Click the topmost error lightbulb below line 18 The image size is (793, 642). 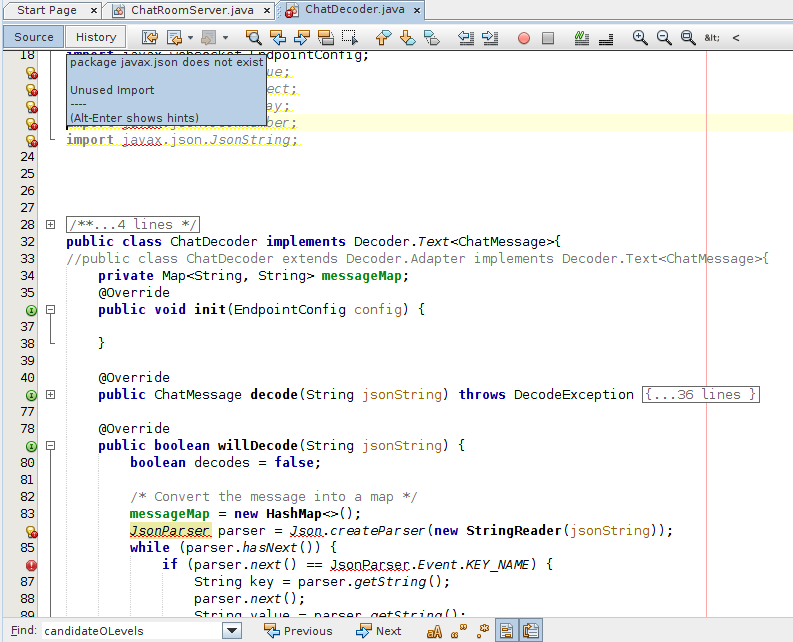point(31,73)
